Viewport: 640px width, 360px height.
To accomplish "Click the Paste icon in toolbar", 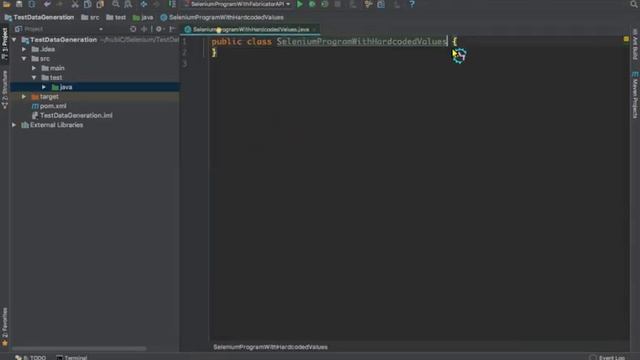I will pos(100,4).
